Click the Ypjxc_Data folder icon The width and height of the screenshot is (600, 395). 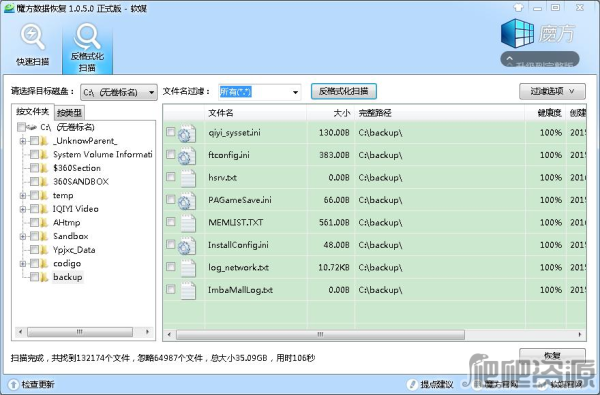pos(44,250)
